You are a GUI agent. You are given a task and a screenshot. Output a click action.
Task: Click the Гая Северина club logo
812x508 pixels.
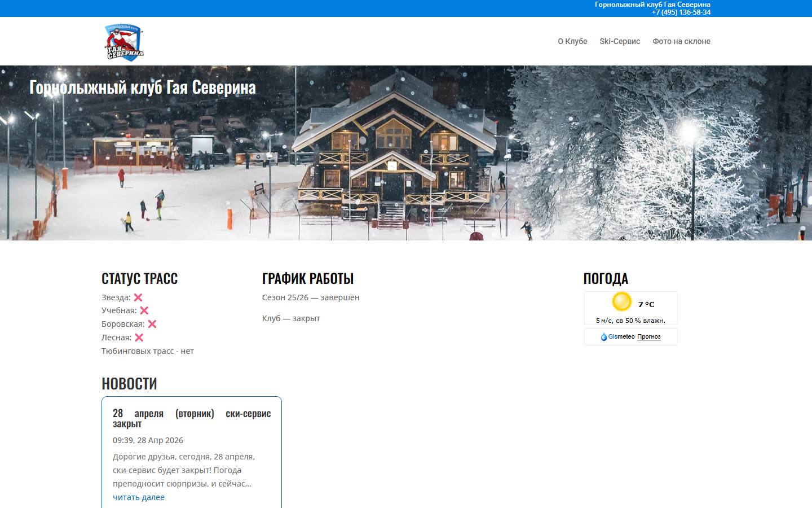(124, 42)
